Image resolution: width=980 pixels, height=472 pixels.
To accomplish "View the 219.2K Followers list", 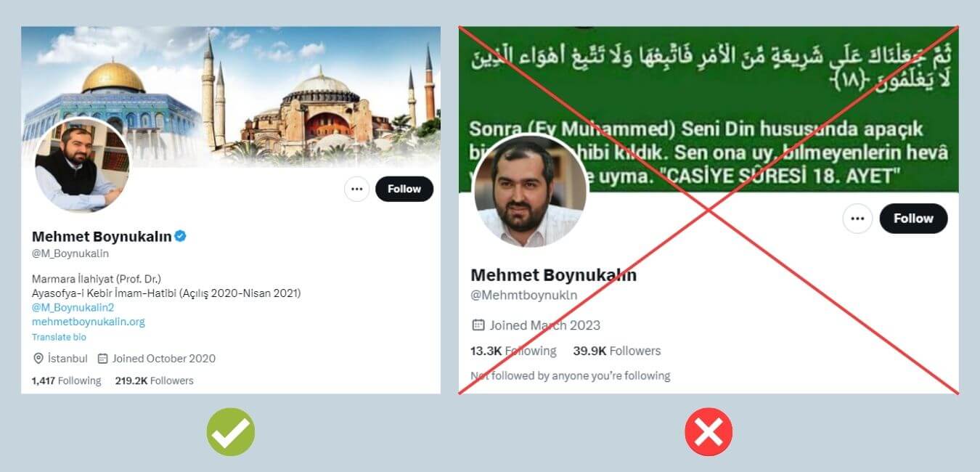I will (x=155, y=381).
